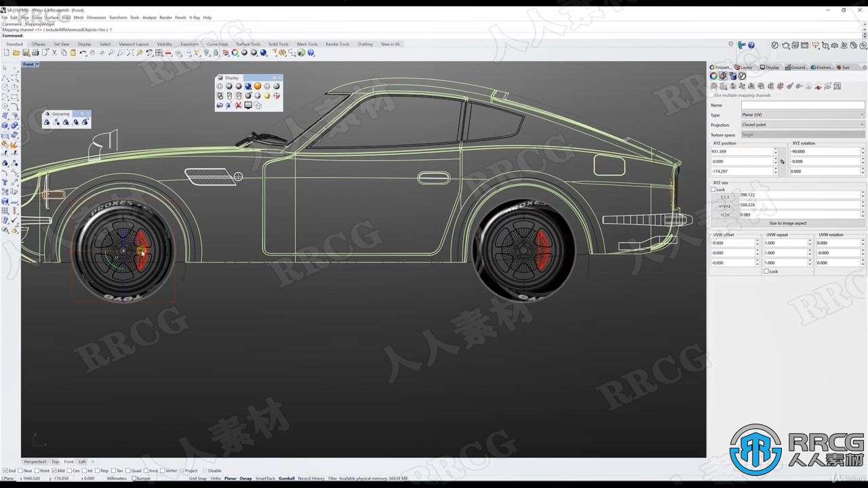Screen dimensions: 868x488
Task: Click the link icon between position and rotation
Action: point(783,161)
